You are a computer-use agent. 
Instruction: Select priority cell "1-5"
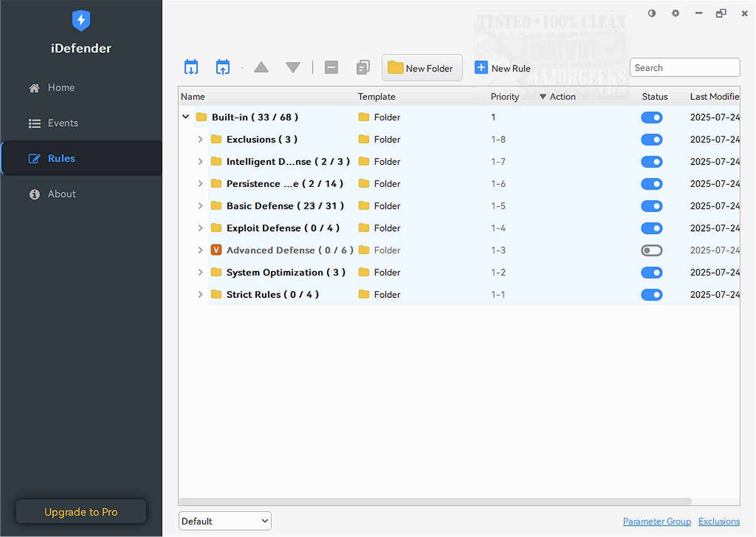point(498,206)
